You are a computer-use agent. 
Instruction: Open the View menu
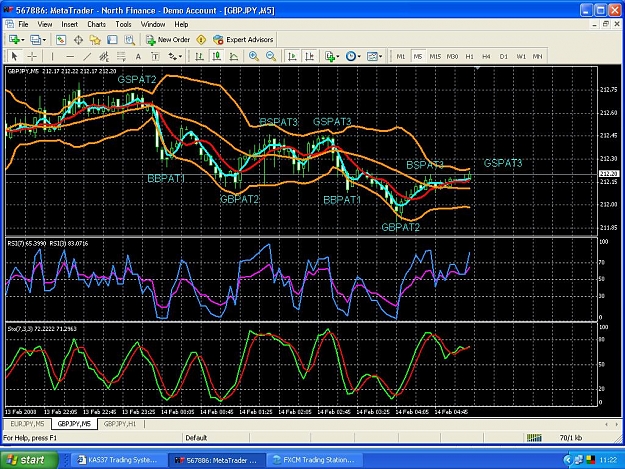tap(45, 24)
